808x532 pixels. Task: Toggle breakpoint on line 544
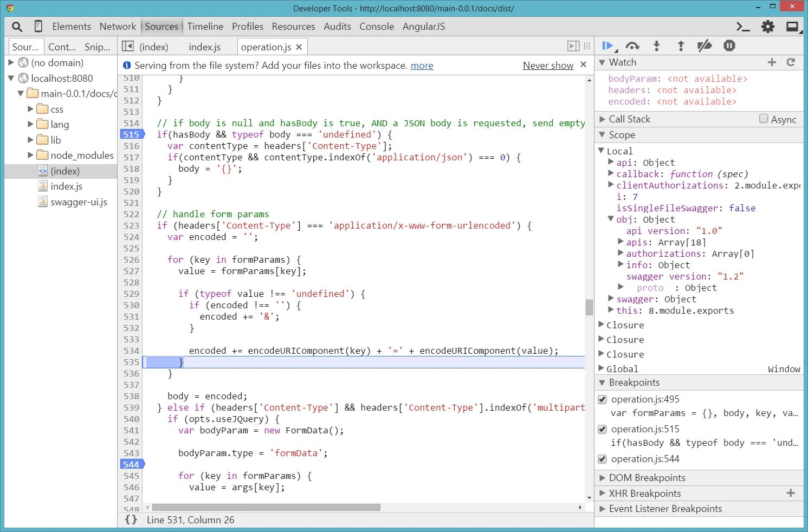click(131, 464)
